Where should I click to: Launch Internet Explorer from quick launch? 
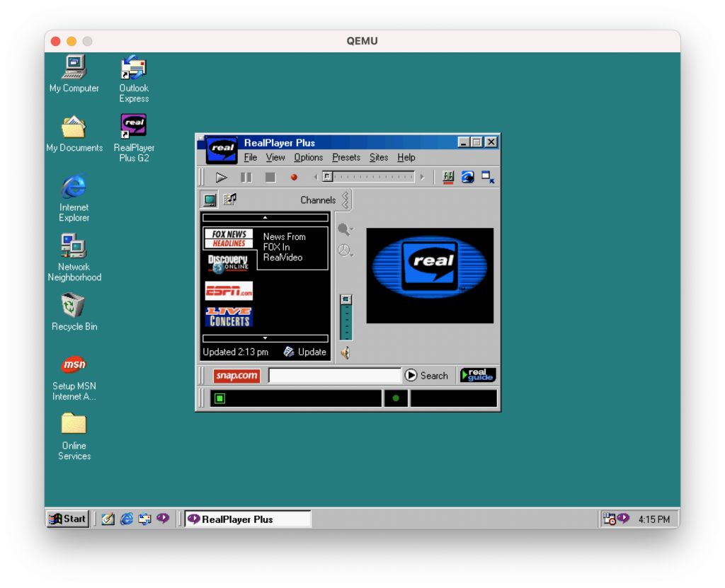126,519
